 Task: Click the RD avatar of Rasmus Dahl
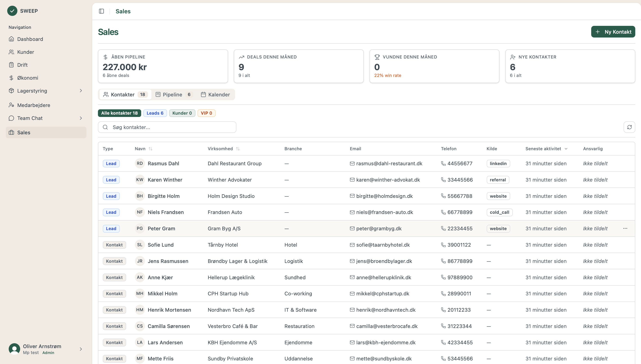[x=139, y=164]
